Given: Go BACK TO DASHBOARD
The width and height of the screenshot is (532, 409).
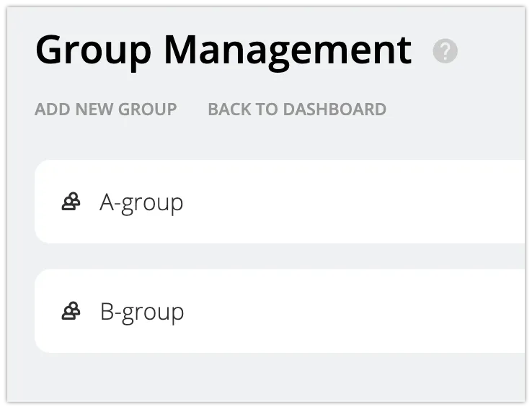Looking at the screenshot, I should point(297,109).
